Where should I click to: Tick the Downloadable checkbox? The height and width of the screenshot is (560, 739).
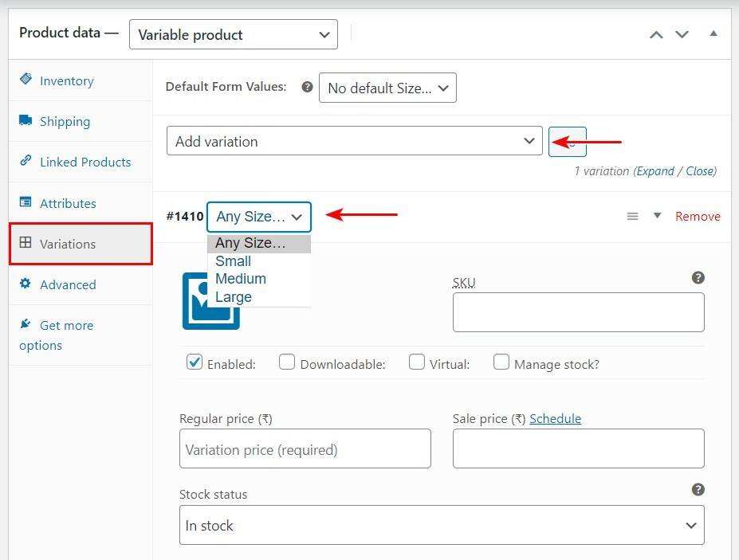pos(287,362)
